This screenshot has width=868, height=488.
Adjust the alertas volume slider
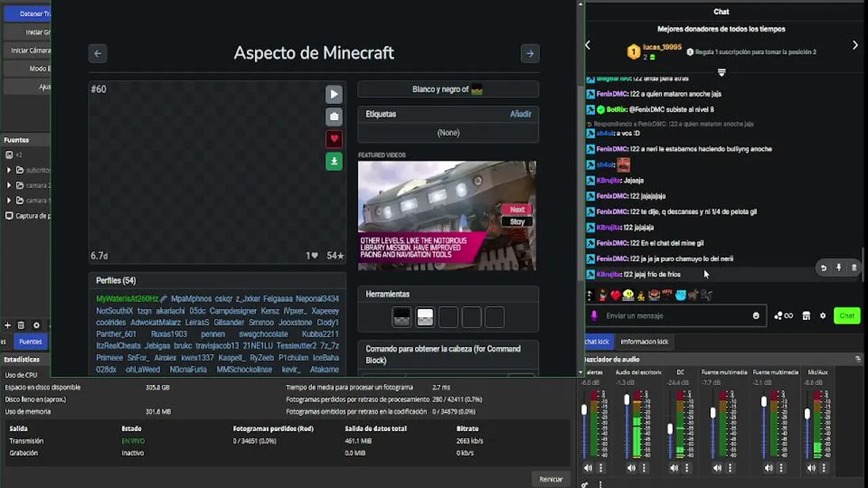[x=585, y=410]
